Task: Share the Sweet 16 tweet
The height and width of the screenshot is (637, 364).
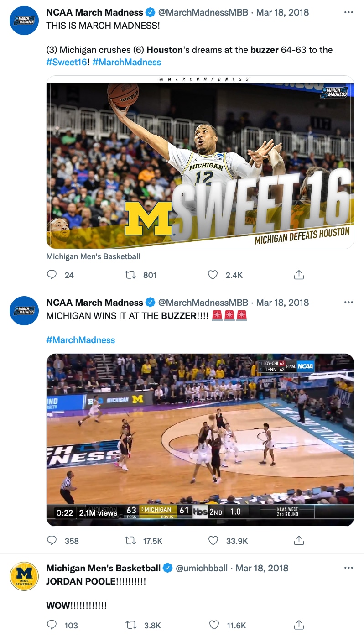Action: pyautogui.click(x=299, y=275)
